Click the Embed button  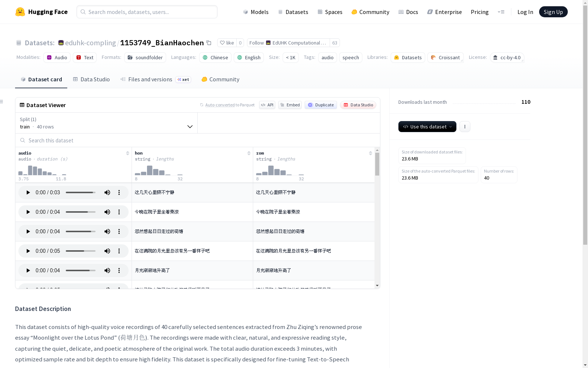[290, 105]
